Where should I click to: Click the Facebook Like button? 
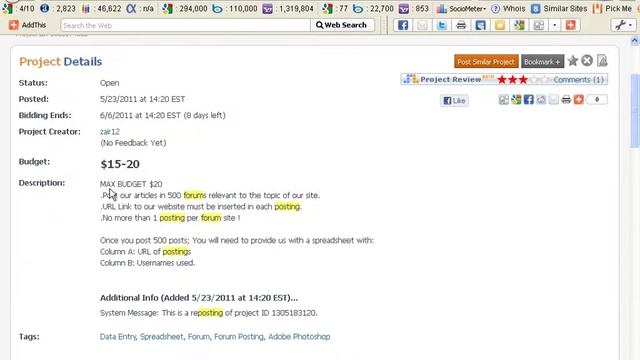(454, 100)
